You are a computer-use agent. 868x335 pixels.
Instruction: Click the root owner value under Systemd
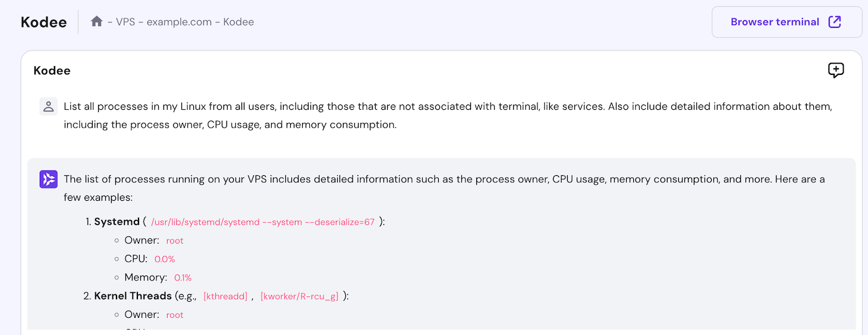[175, 241]
